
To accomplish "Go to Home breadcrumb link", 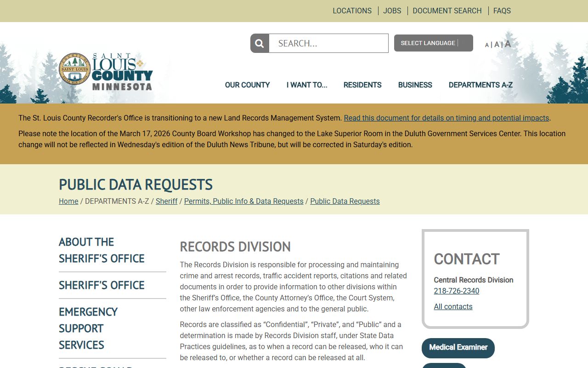I will tap(68, 201).
